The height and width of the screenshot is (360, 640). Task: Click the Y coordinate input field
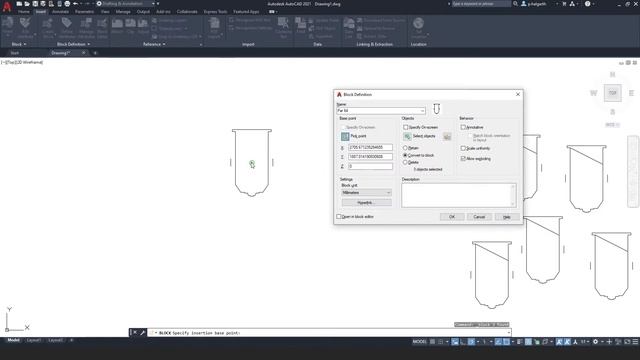point(370,157)
